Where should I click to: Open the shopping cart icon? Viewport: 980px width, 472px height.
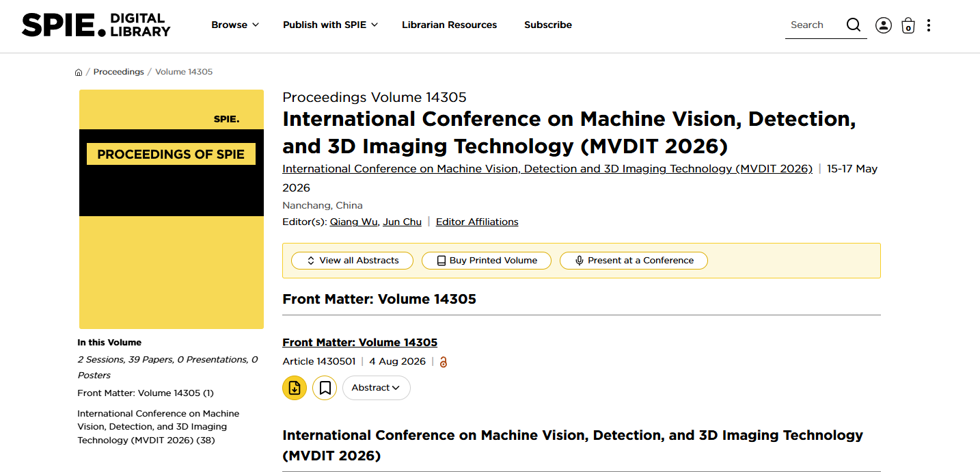point(908,25)
